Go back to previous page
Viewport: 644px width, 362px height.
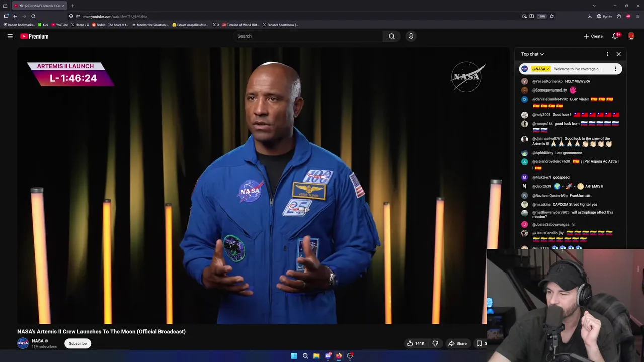point(15,16)
